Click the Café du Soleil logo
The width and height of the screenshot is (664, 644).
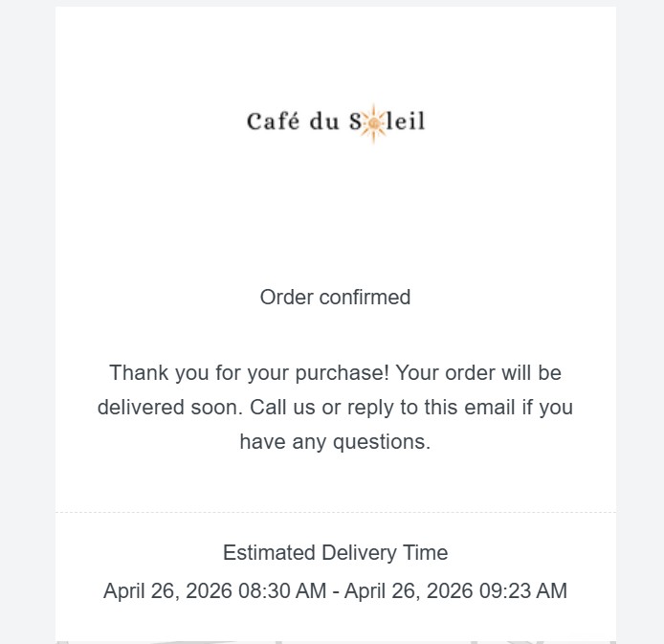tap(336, 122)
